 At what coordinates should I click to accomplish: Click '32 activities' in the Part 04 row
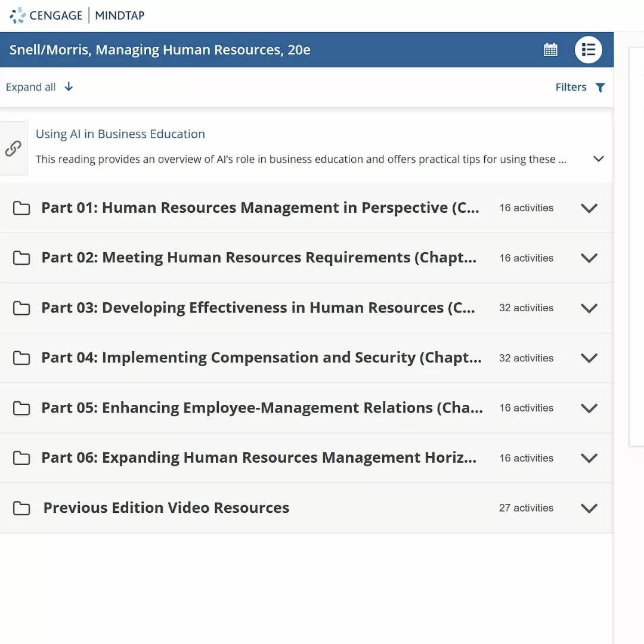[x=526, y=358]
